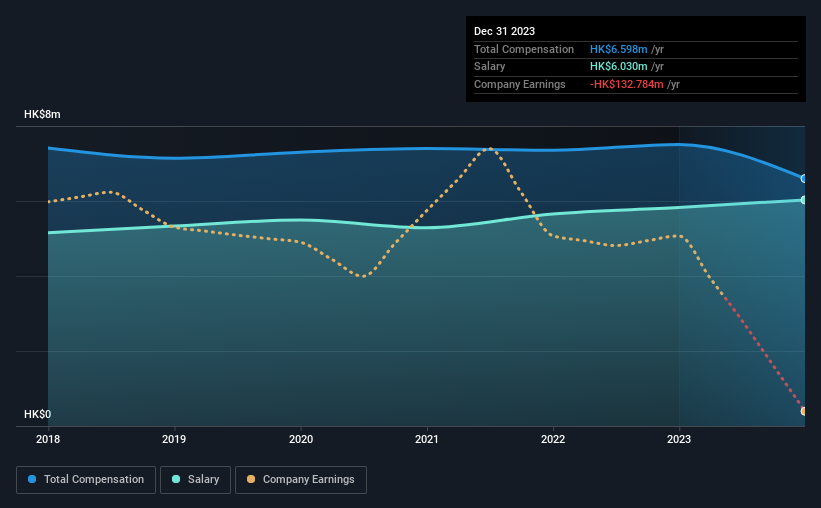Image resolution: width=821 pixels, height=508 pixels.
Task: Select the teal Salary endpoint marker
Action: [804, 200]
